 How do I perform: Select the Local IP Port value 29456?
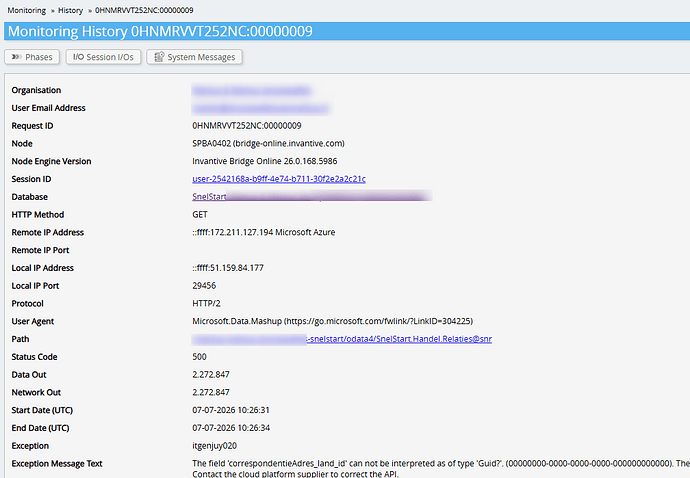pyautogui.click(x=204, y=286)
